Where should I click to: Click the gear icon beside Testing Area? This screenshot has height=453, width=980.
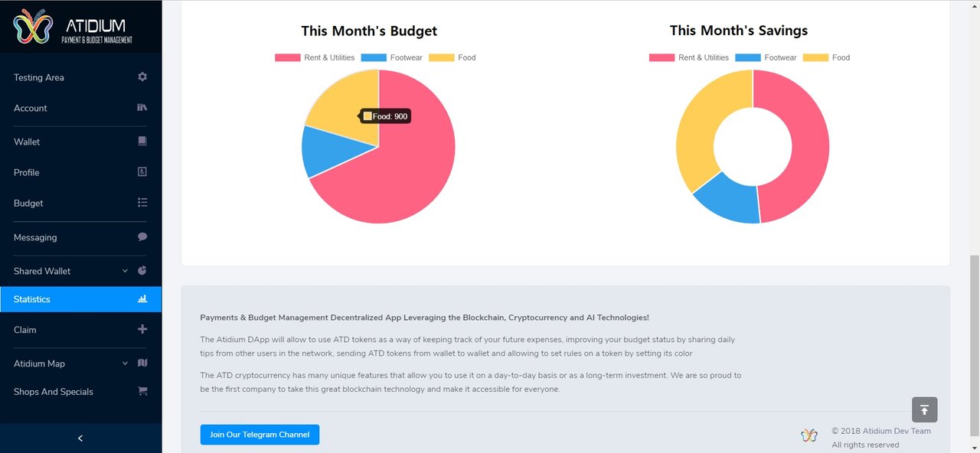142,77
